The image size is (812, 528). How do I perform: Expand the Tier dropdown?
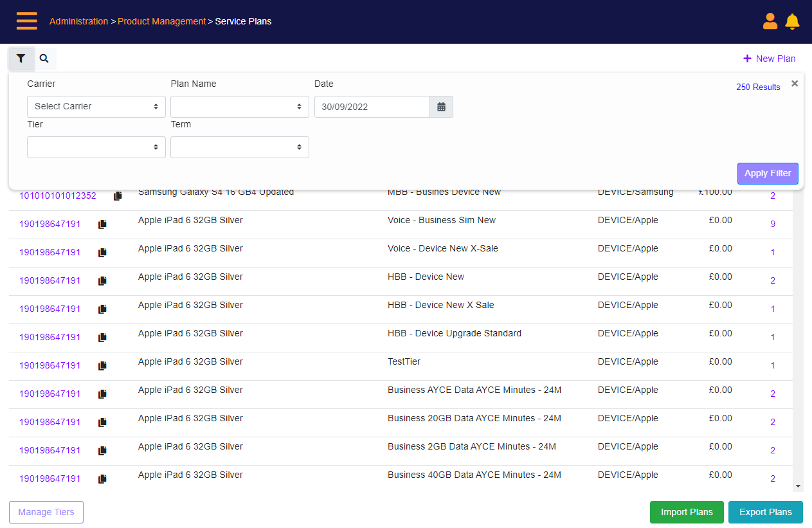tap(96, 147)
